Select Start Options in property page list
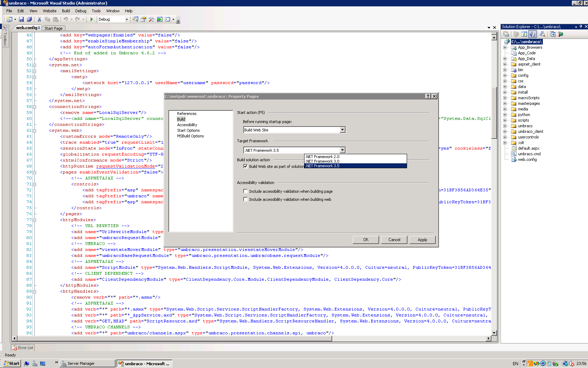This screenshot has height=368, width=588. tap(188, 130)
